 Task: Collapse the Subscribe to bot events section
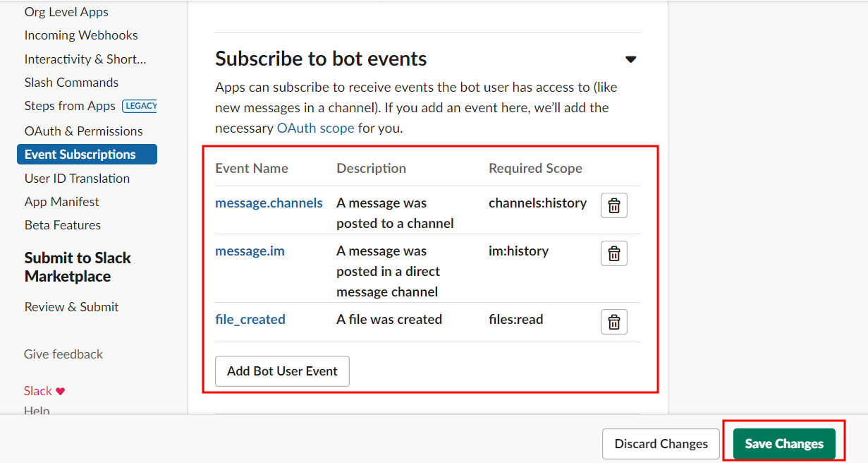coord(630,59)
